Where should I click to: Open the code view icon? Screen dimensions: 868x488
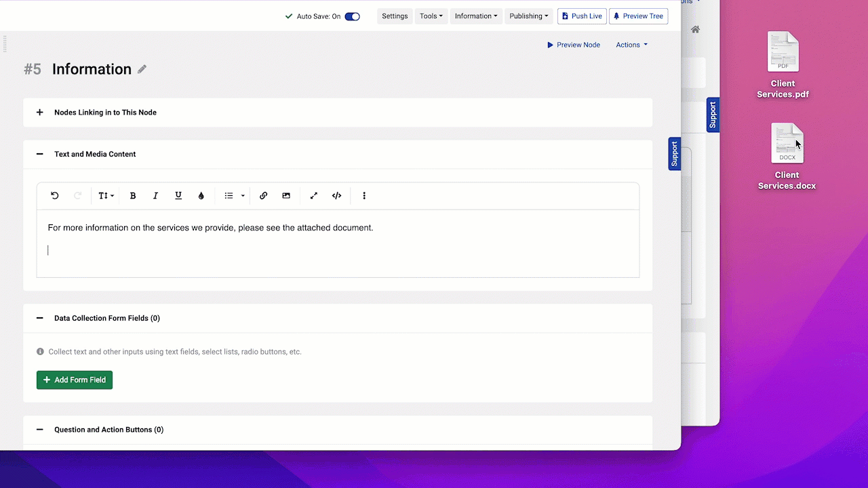[336, 196]
